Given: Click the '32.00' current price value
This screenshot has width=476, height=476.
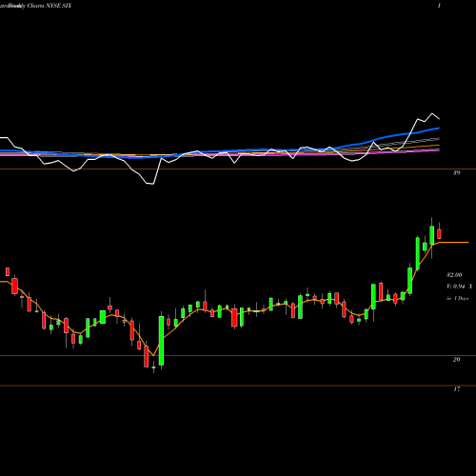Looking at the screenshot, I should click(x=454, y=275).
